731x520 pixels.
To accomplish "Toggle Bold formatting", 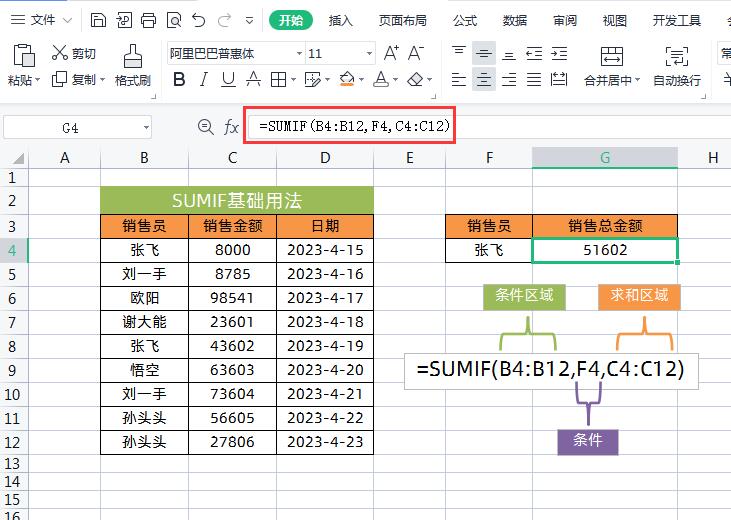I will tap(180, 80).
